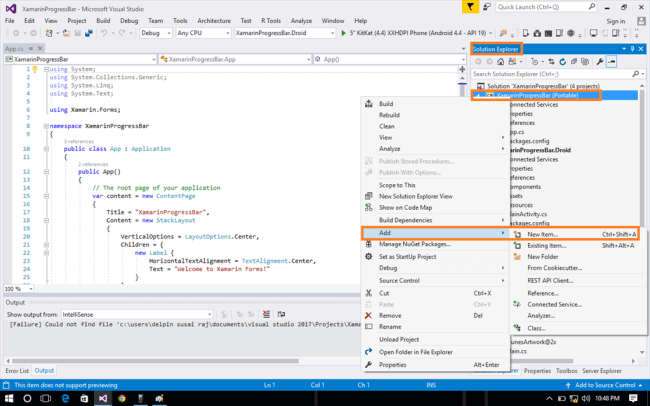Select New Item... in the Add submenu

(543, 234)
